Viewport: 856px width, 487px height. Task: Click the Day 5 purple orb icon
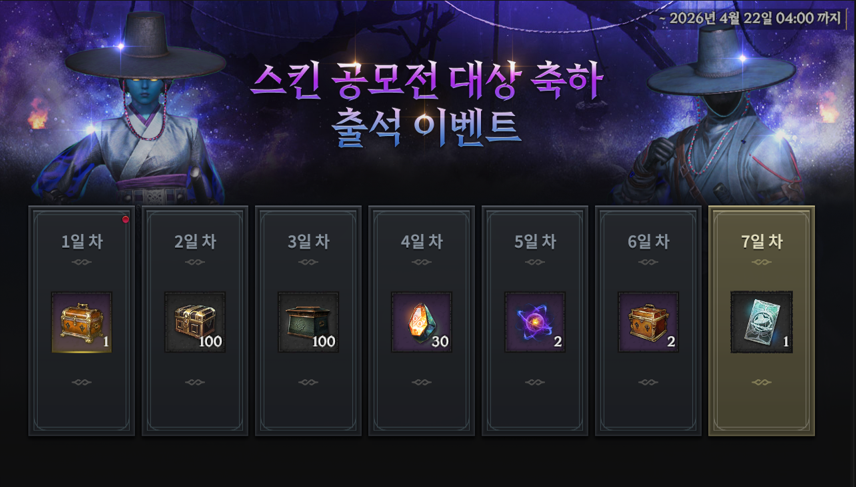[534, 322]
